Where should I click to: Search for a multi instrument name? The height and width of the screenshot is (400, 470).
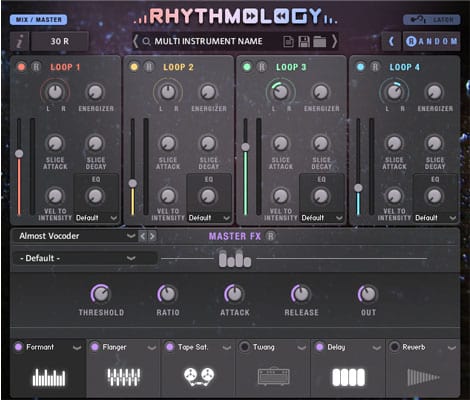(x=146, y=42)
